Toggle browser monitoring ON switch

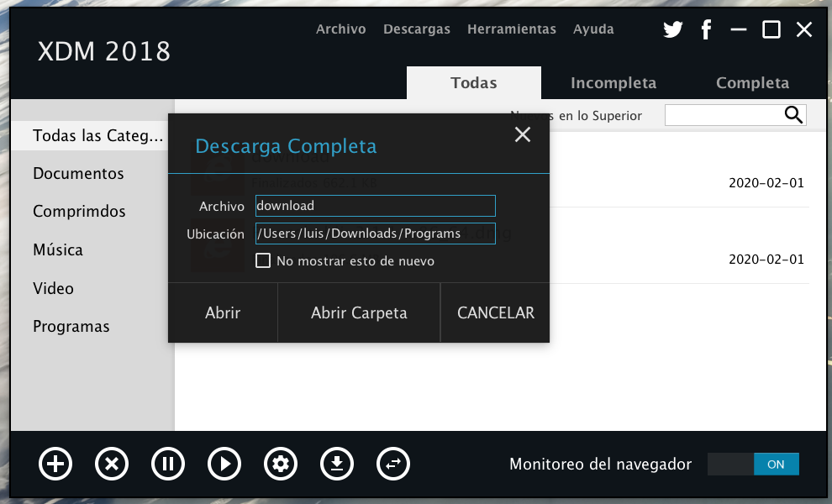(753, 465)
